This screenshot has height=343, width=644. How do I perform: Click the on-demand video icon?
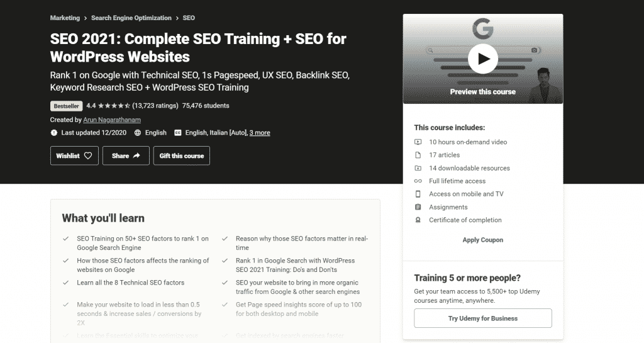[x=418, y=142]
